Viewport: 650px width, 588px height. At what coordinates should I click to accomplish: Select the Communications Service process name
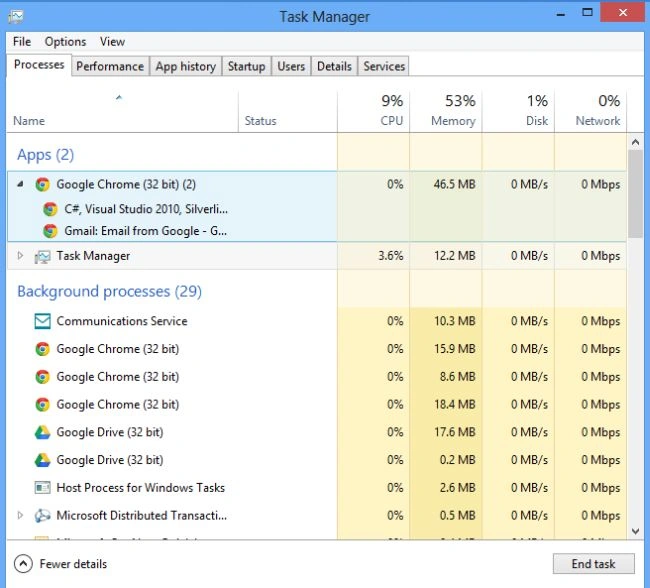pos(122,321)
